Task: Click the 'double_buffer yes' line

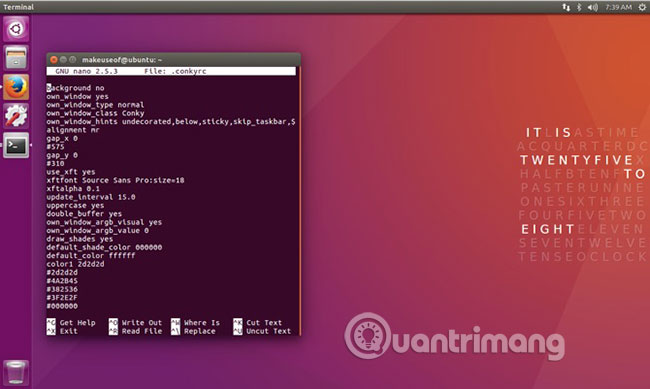Action: pyautogui.click(x=84, y=214)
